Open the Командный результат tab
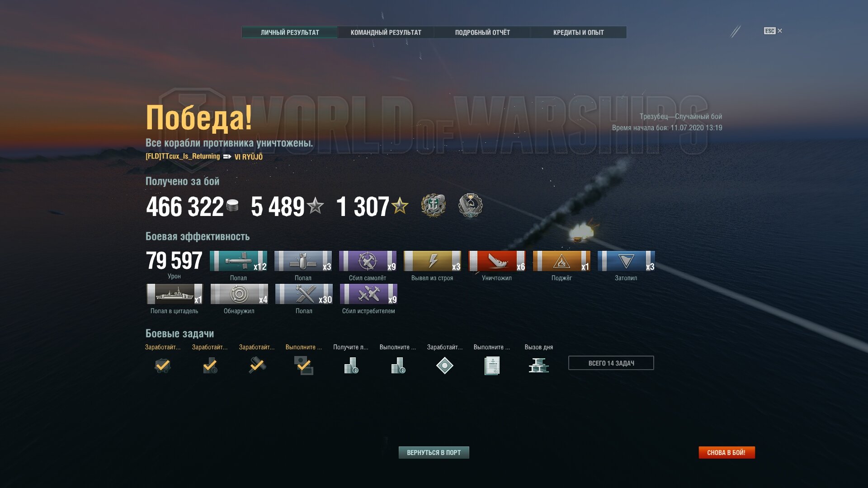This screenshot has width=868, height=488. (x=386, y=33)
